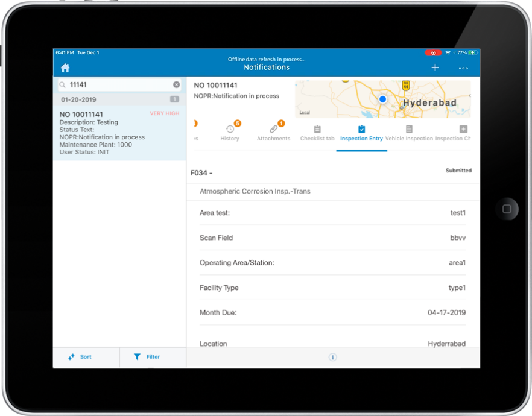Select the Checklist tab clipboard icon
The height and width of the screenshot is (416, 532).
pyautogui.click(x=317, y=132)
